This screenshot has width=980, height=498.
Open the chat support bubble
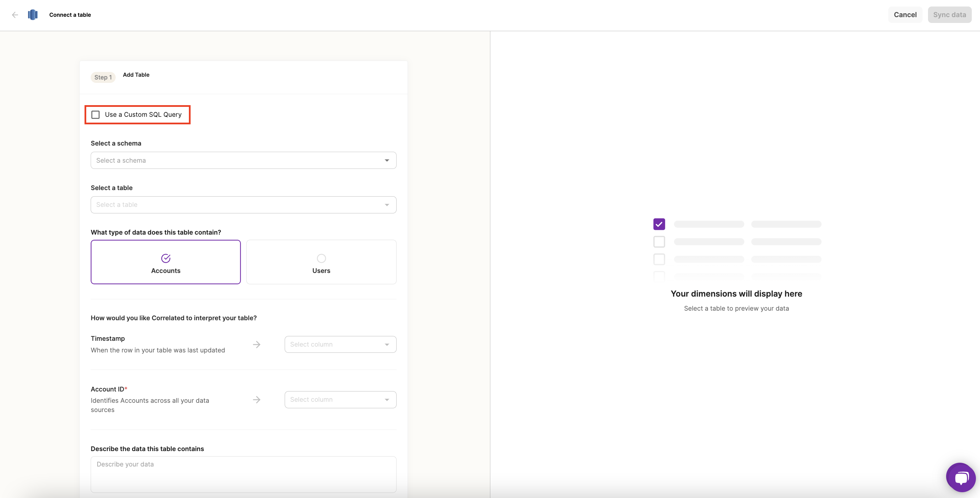(960, 477)
